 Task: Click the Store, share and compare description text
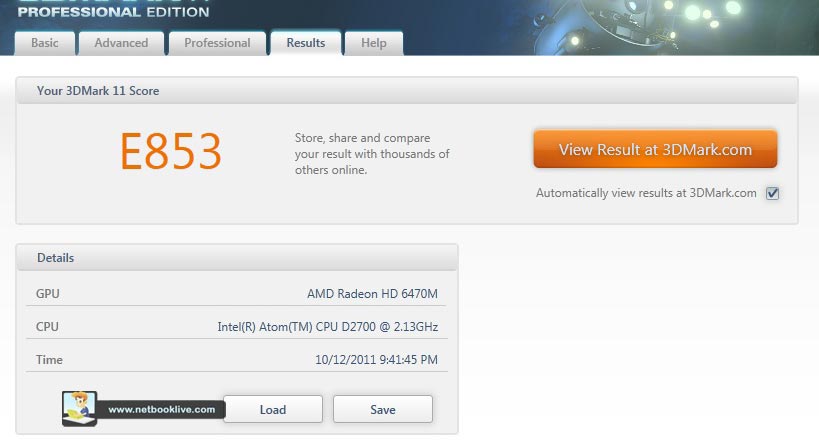click(372, 154)
